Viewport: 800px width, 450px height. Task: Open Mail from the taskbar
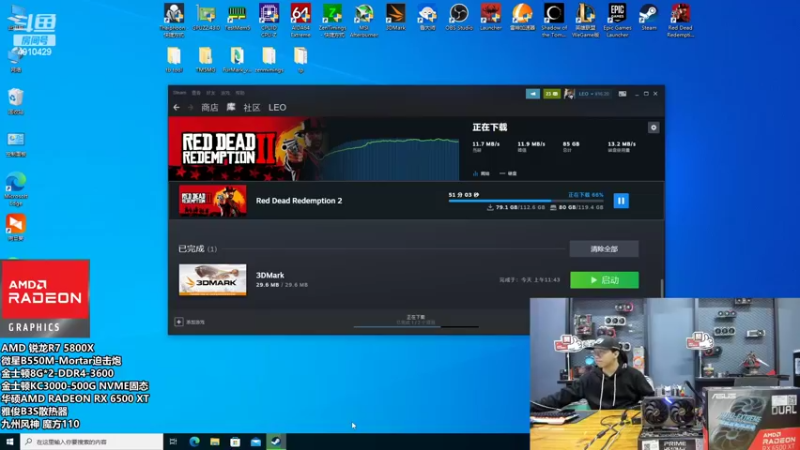pyautogui.click(x=256, y=442)
